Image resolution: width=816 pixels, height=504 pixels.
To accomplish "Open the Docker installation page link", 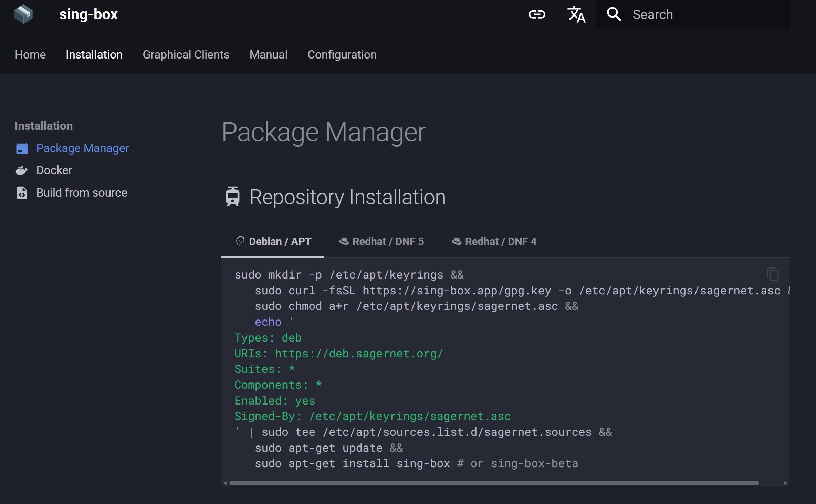I will click(x=54, y=170).
